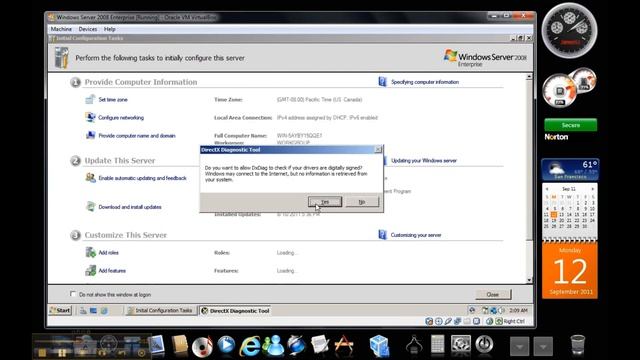Close the DirectX Diagnostic Tool dialog with X
The image size is (640, 360).
[x=378, y=150]
